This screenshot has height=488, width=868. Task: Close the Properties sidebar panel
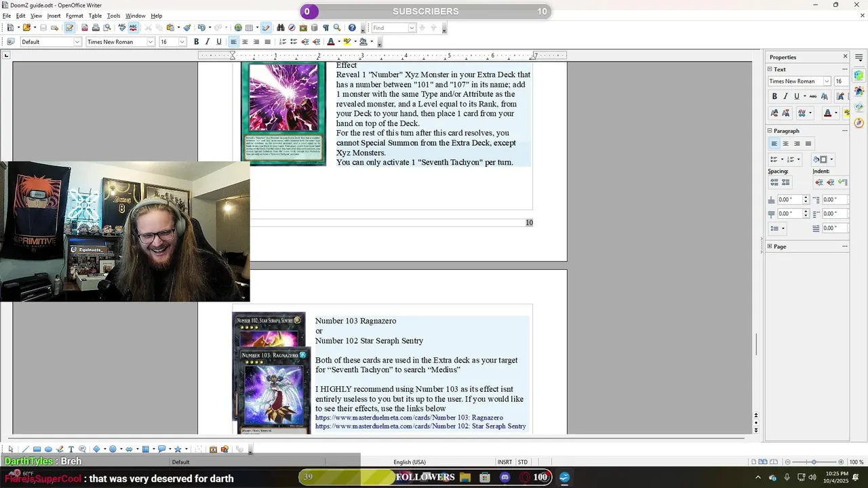(845, 57)
